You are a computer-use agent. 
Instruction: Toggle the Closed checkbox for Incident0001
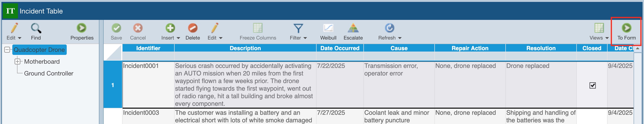pyautogui.click(x=592, y=85)
